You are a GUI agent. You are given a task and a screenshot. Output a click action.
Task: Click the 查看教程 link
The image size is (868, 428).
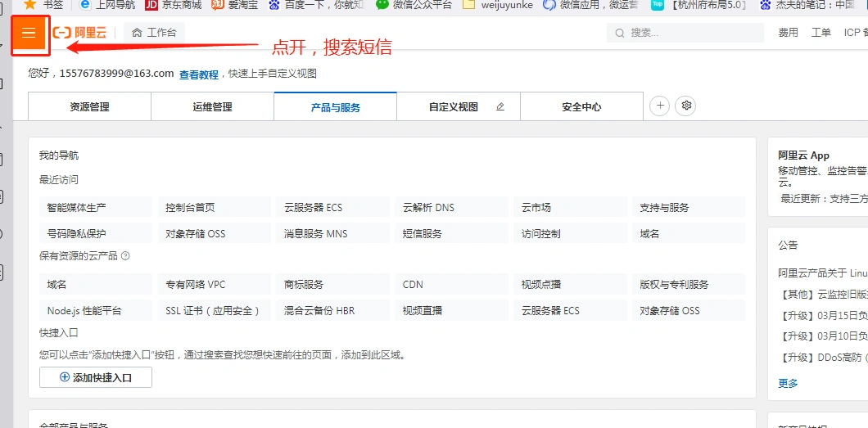click(x=199, y=74)
